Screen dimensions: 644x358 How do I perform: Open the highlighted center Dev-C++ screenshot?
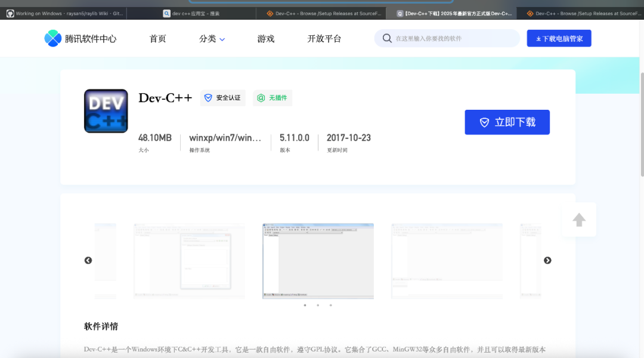click(318, 261)
